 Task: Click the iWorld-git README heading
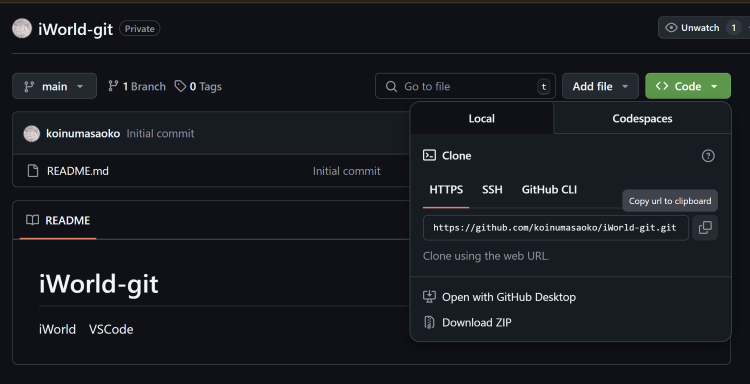tap(99, 285)
